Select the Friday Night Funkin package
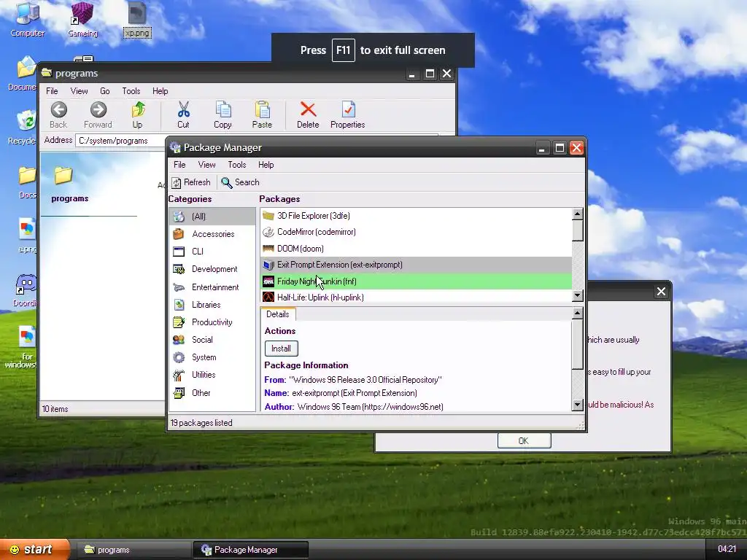The height and width of the screenshot is (560, 747). click(x=416, y=281)
